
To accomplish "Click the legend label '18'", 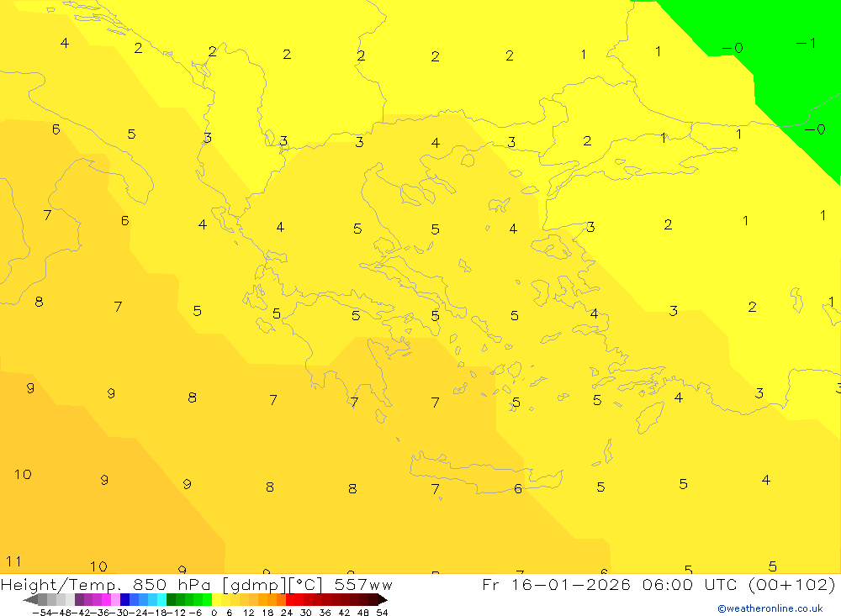I will click(x=267, y=613).
